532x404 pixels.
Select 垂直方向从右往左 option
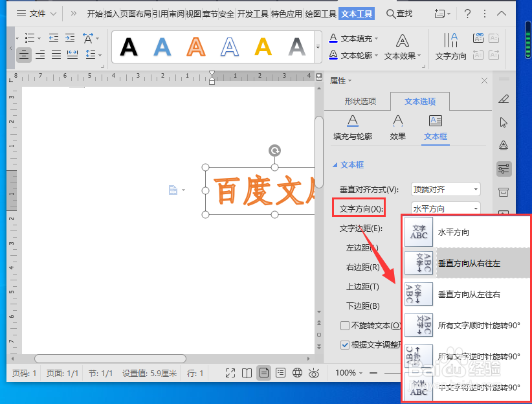[x=467, y=263]
